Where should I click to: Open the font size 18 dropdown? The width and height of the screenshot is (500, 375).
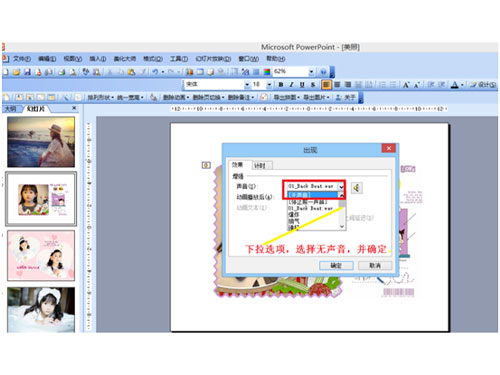click(x=269, y=85)
